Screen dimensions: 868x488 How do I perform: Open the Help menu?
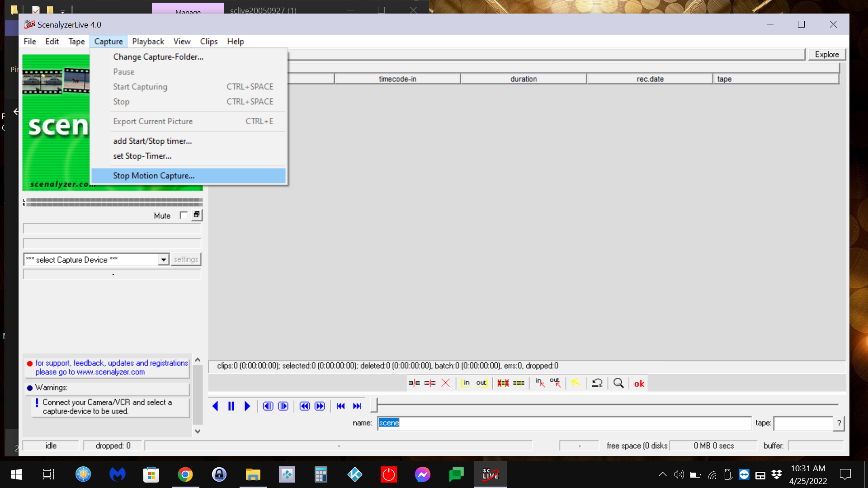(x=236, y=42)
